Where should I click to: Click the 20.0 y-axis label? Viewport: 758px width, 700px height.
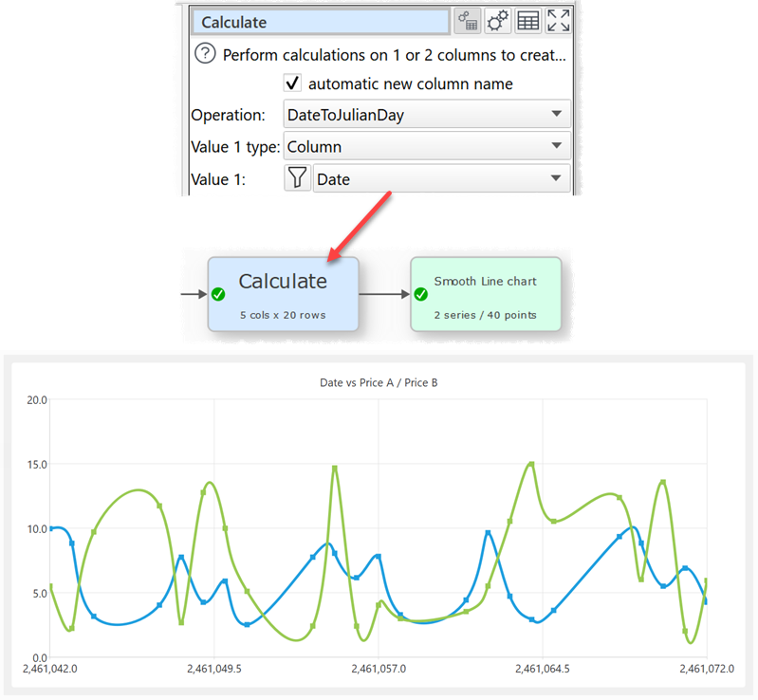[37, 400]
